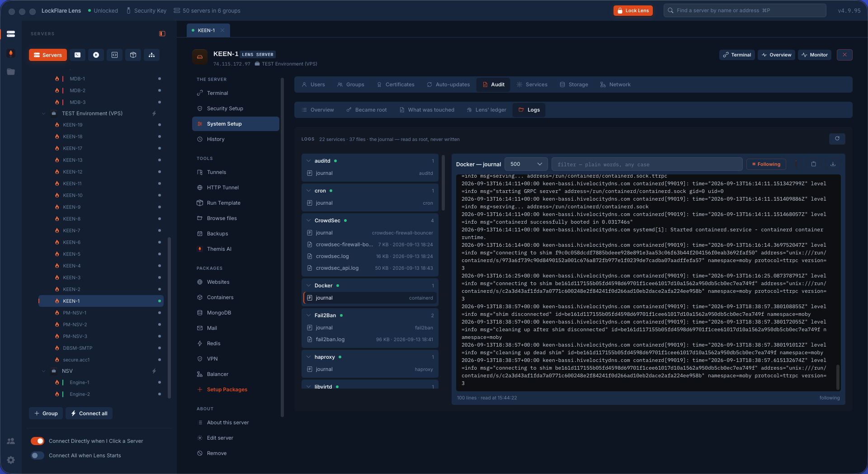
Task: Open settings gear in left rail
Action: [x=11, y=460]
